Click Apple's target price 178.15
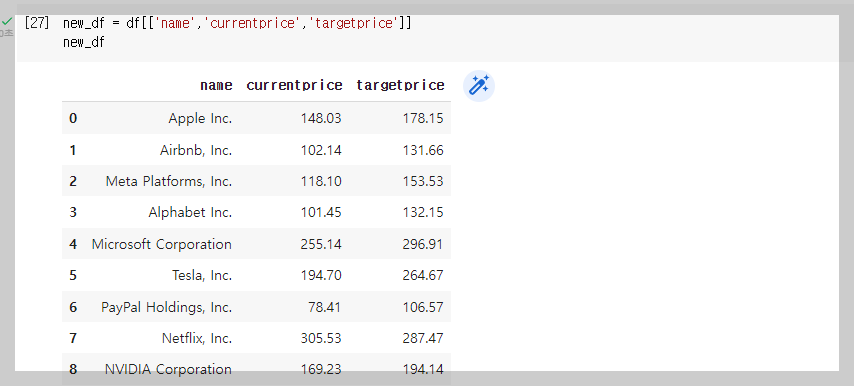This screenshot has width=854, height=386. pyautogui.click(x=423, y=118)
